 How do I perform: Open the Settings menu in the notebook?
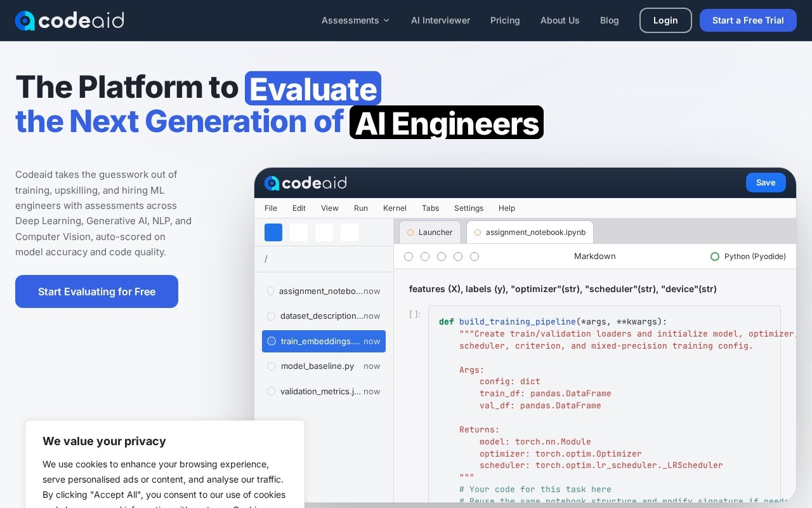pos(469,208)
